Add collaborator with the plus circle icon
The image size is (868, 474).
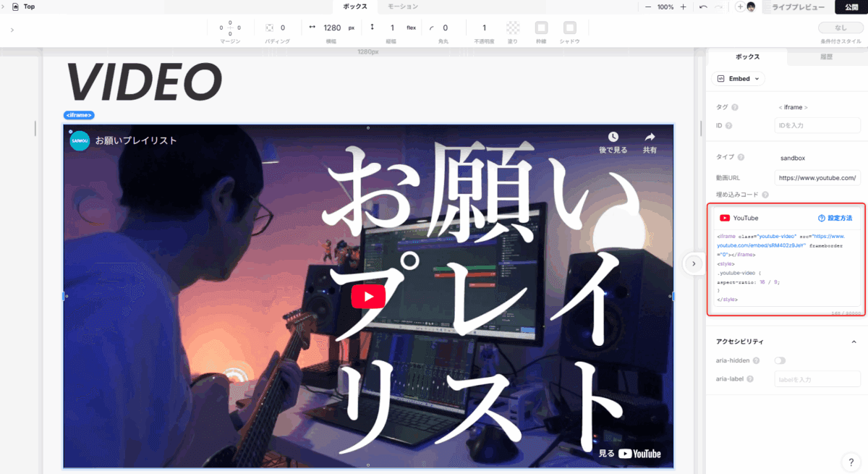(740, 7)
